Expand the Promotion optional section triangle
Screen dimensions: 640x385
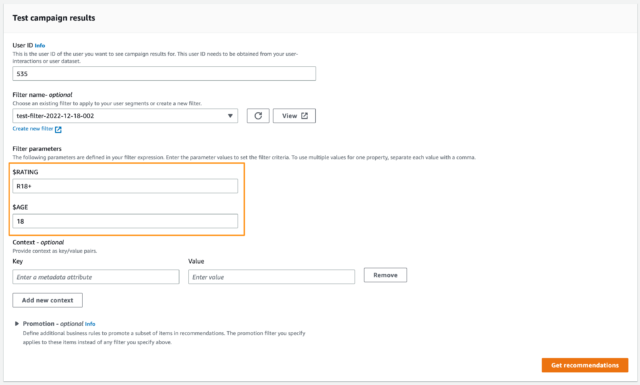(x=17, y=324)
